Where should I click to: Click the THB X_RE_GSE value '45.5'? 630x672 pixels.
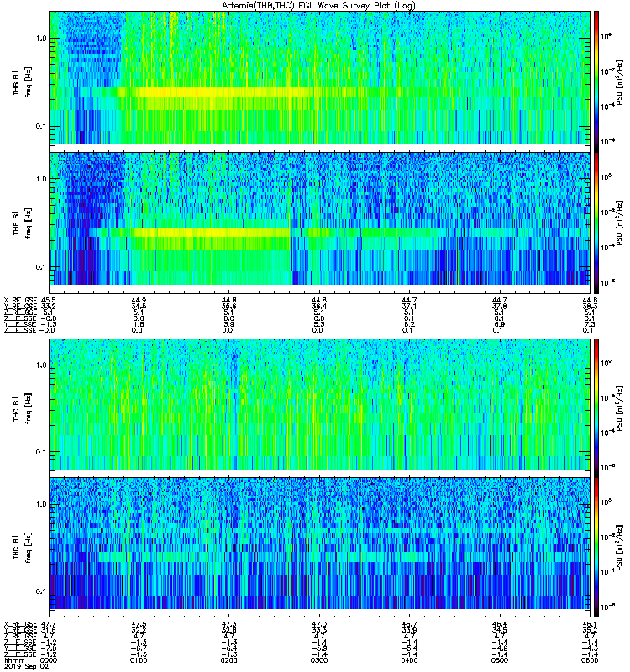click(49, 300)
